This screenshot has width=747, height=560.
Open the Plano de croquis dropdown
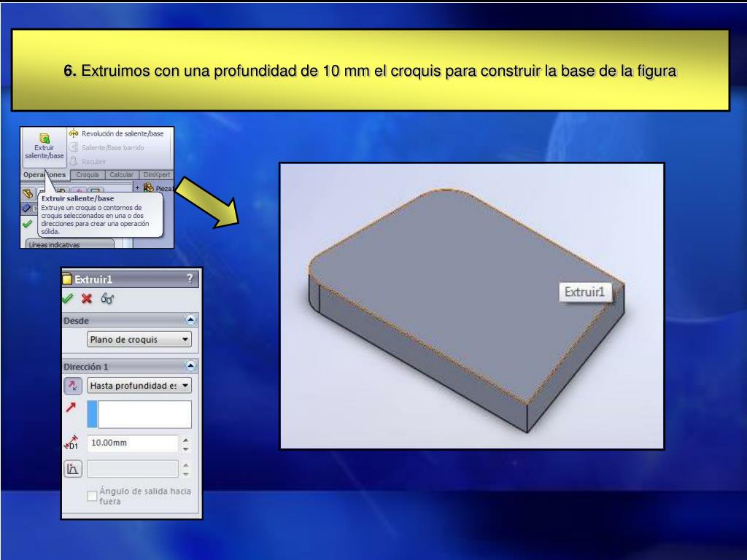click(139, 340)
